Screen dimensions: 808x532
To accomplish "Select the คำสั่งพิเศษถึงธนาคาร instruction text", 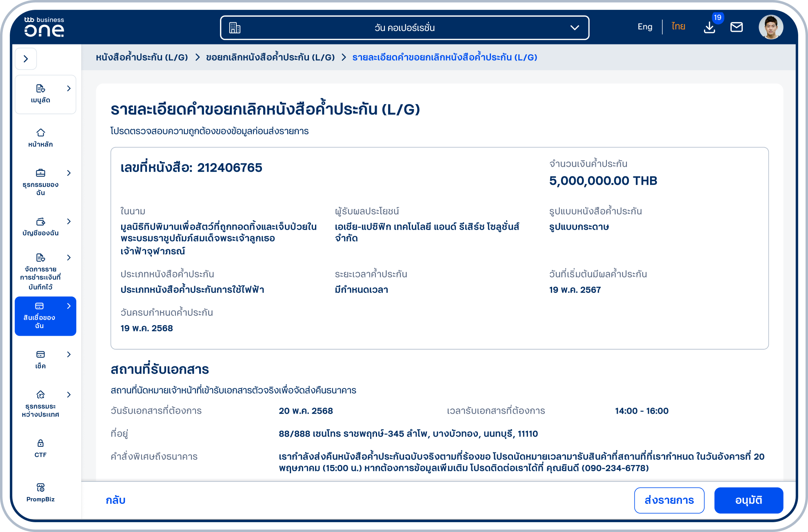I will [522, 462].
